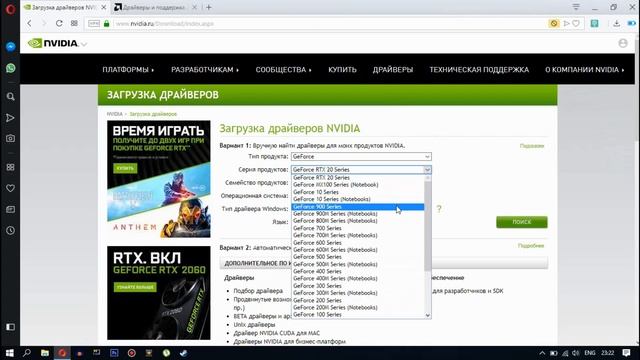Viewport: 640px width, 360px height.
Task: Open product type GeForce dropdown
Action: [361, 157]
